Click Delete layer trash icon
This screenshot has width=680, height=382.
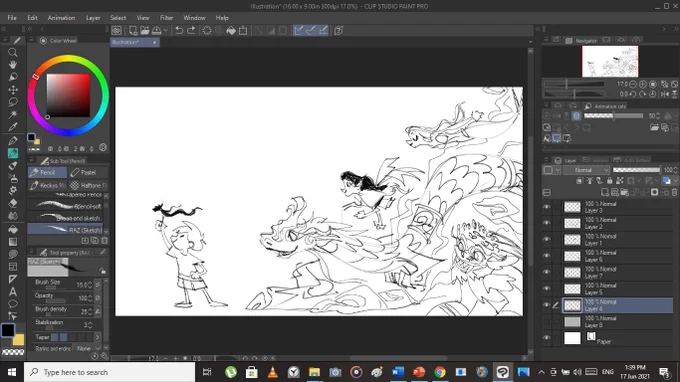click(x=674, y=192)
